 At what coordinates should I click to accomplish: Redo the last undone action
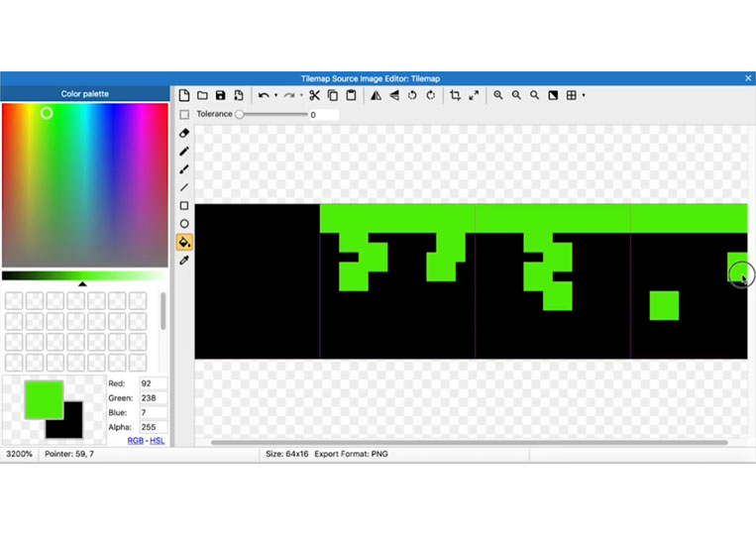click(x=288, y=95)
